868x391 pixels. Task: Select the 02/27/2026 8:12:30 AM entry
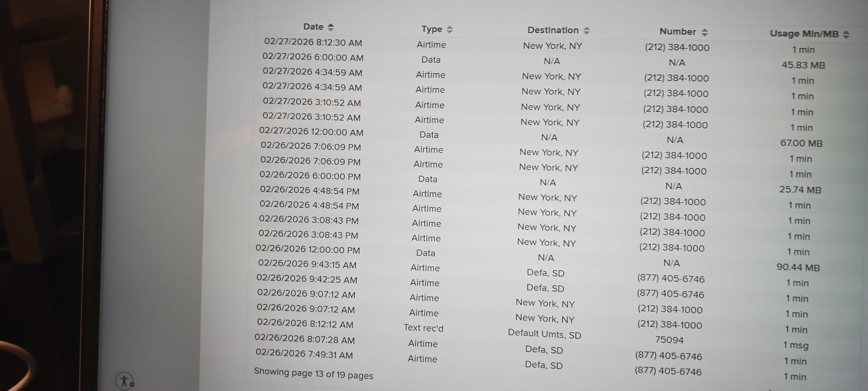[x=313, y=42]
